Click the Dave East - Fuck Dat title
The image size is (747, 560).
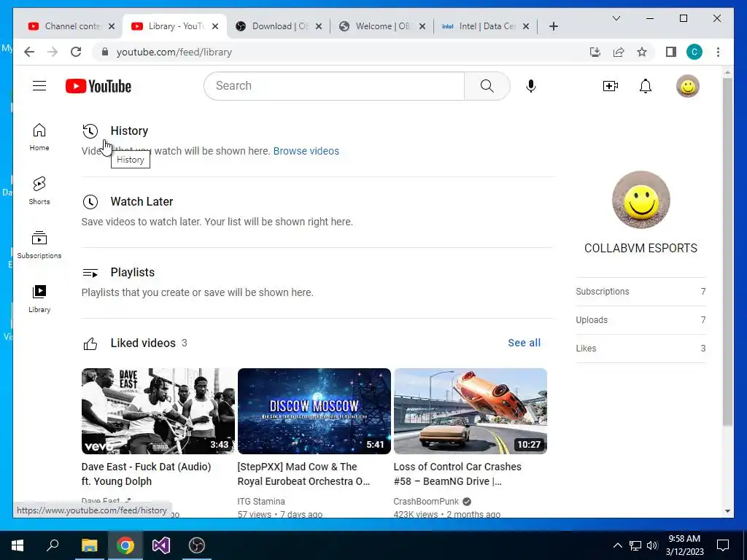pyautogui.click(x=146, y=474)
